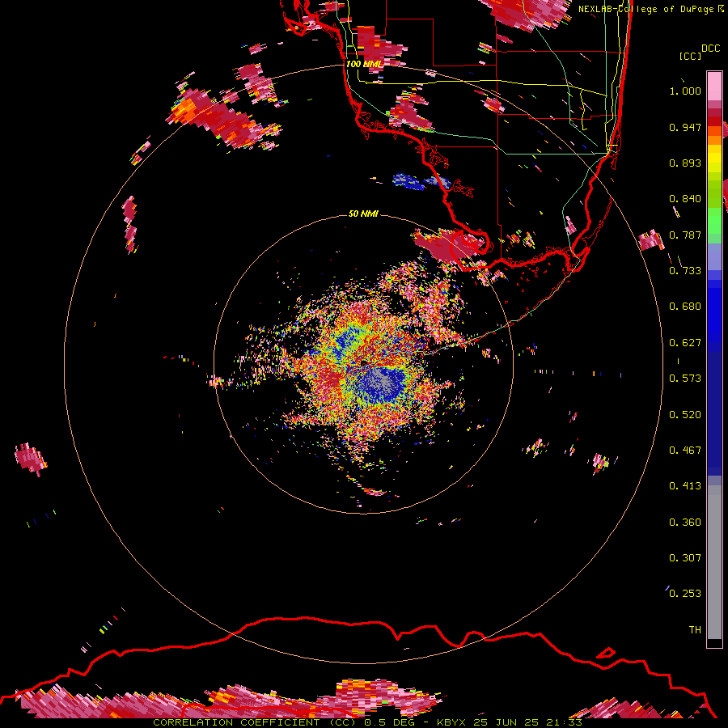The width and height of the screenshot is (728, 728).
Task: Click the 0.893 scale value
Action: pyautogui.click(x=685, y=163)
